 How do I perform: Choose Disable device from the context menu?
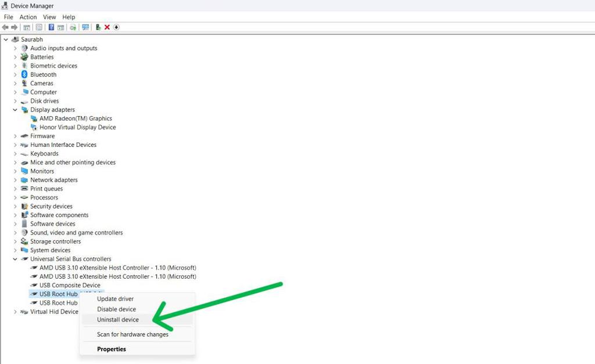coord(137,309)
